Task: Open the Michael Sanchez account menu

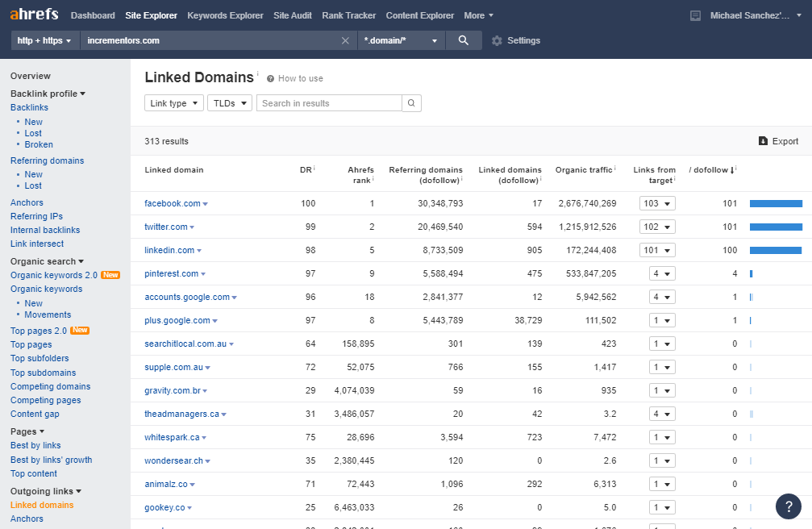Action: [756, 15]
